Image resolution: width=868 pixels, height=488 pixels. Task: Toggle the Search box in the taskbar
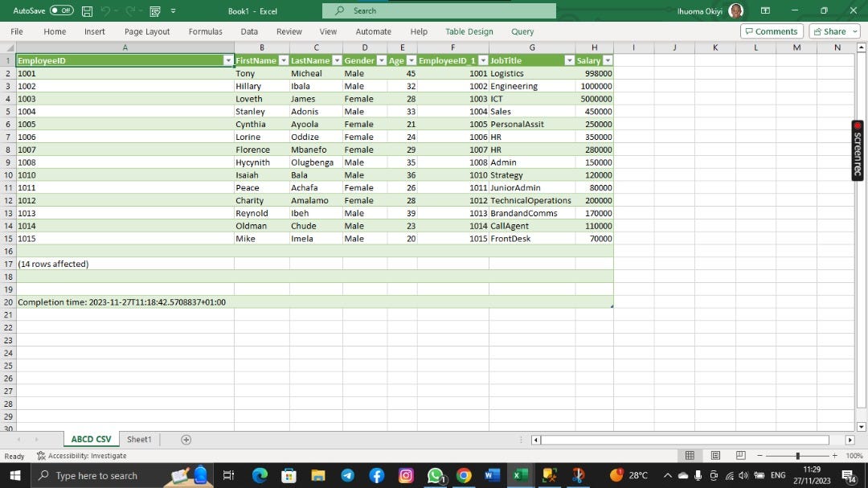click(94, 475)
